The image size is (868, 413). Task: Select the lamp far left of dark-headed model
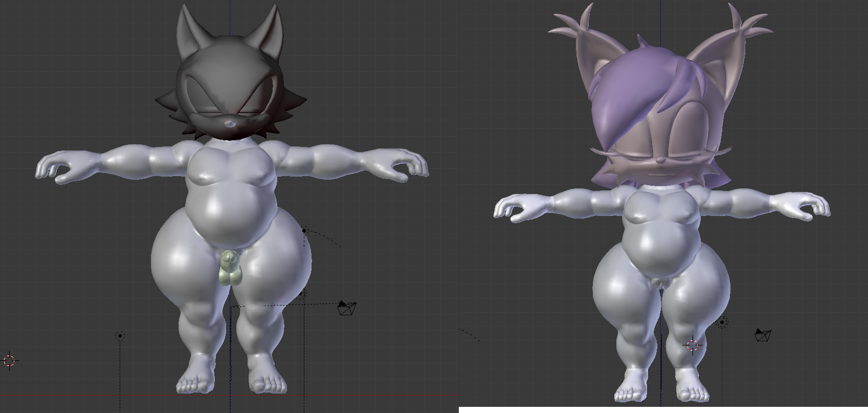point(120,336)
